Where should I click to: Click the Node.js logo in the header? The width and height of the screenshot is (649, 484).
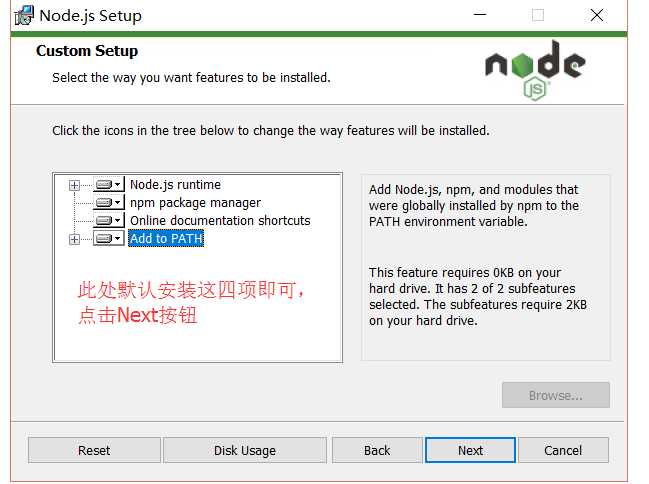pyautogui.click(x=534, y=70)
